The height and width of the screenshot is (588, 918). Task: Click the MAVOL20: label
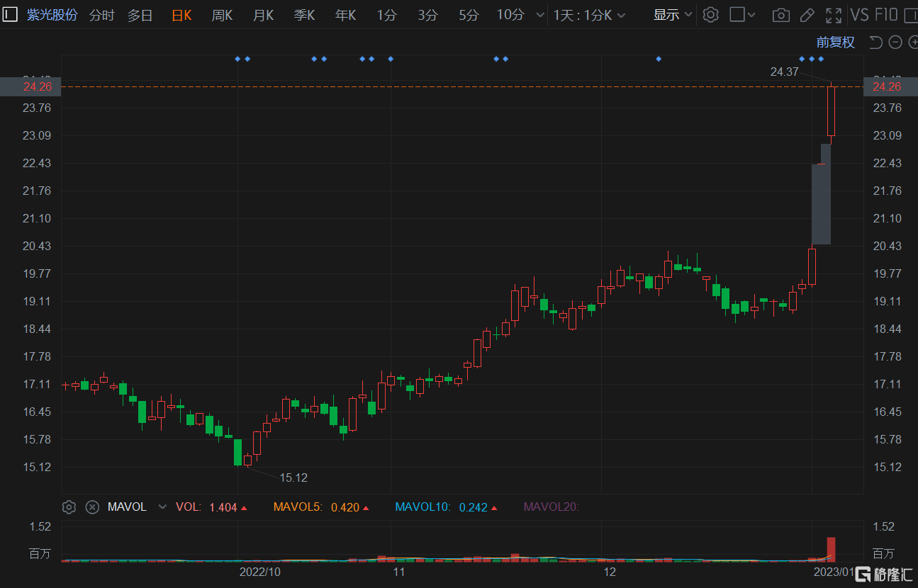[x=551, y=507]
